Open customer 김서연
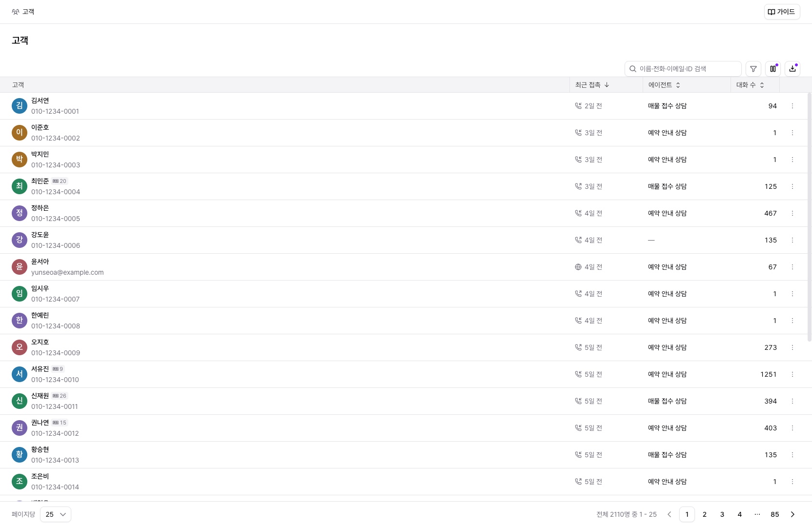The image size is (812, 527). pyautogui.click(x=40, y=101)
